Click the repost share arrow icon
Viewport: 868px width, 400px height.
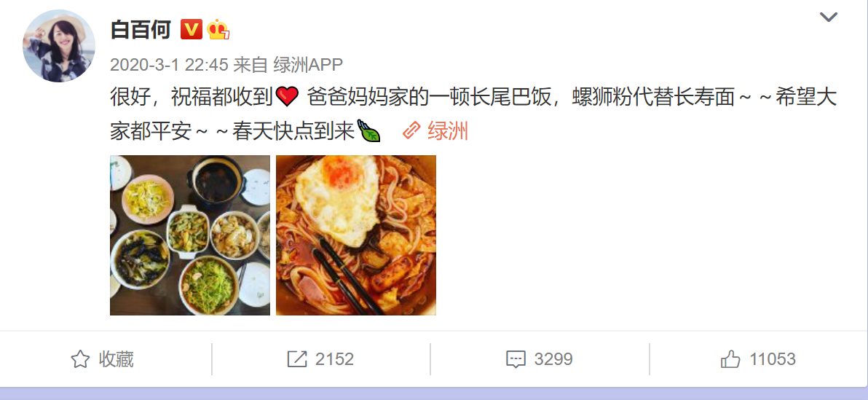click(x=297, y=359)
